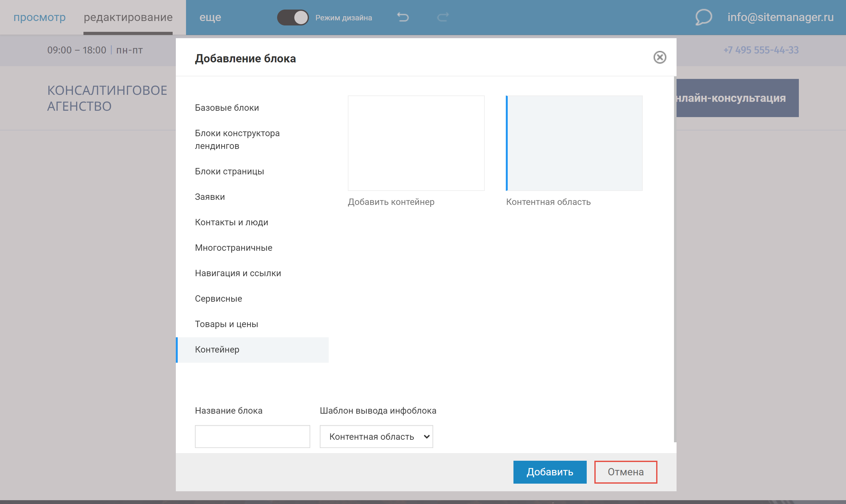
Task: Toggle the Режим дизайна switch
Action: tap(293, 17)
